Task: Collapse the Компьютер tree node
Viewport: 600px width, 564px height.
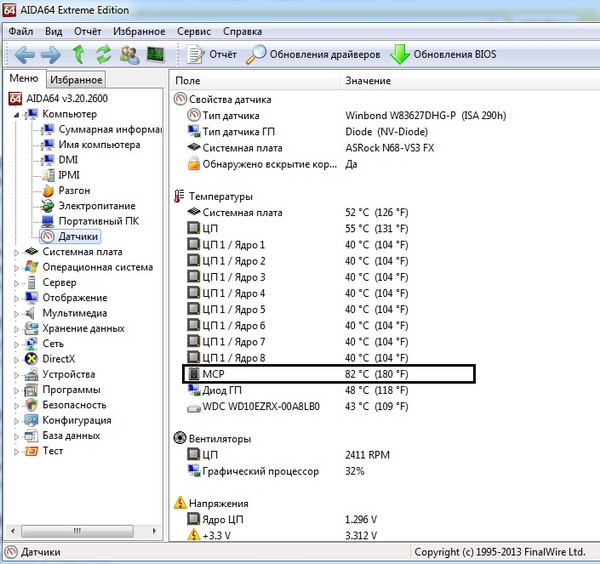Action: (16, 115)
